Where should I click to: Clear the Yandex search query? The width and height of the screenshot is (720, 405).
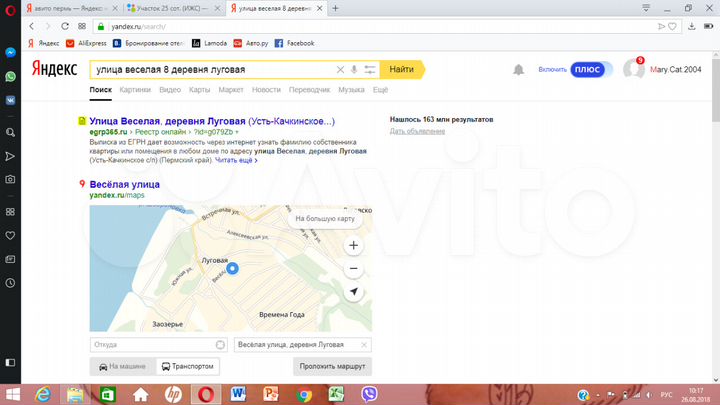(340, 70)
